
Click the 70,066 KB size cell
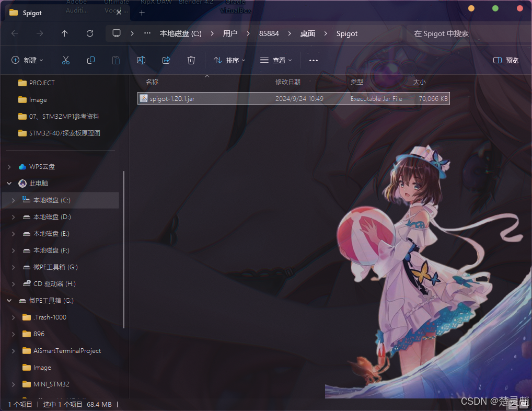pos(433,98)
